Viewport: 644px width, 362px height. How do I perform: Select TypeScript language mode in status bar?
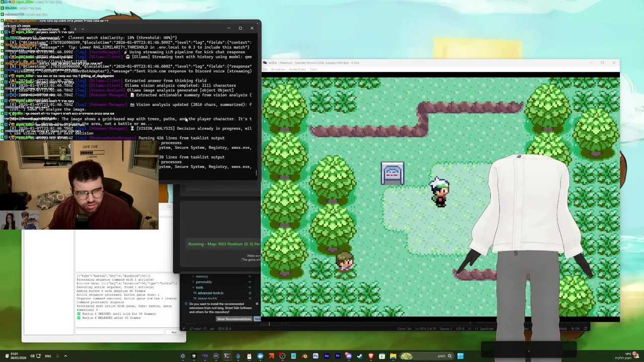(487, 329)
